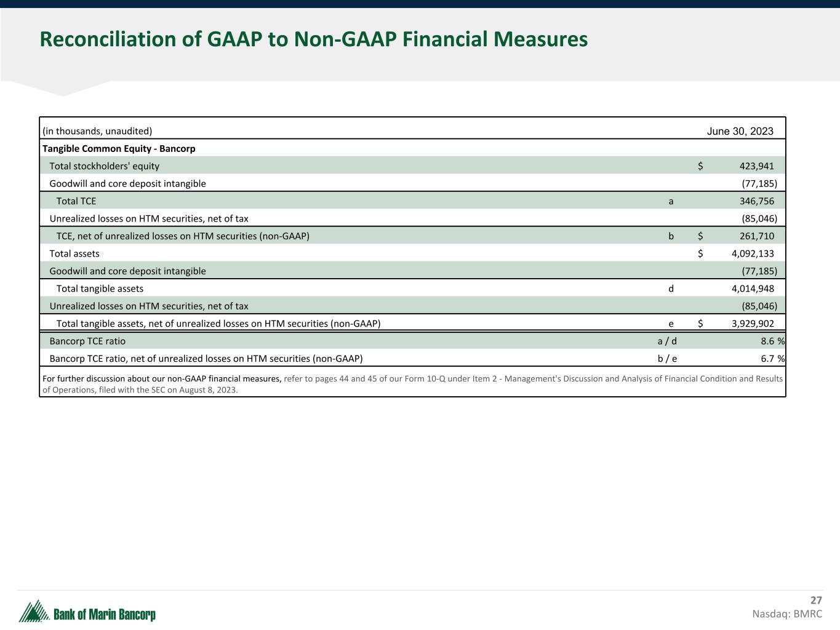Click the 6.7 % non-GAAP TCE ratio
This screenshot has width=840, height=630.
click(772, 359)
